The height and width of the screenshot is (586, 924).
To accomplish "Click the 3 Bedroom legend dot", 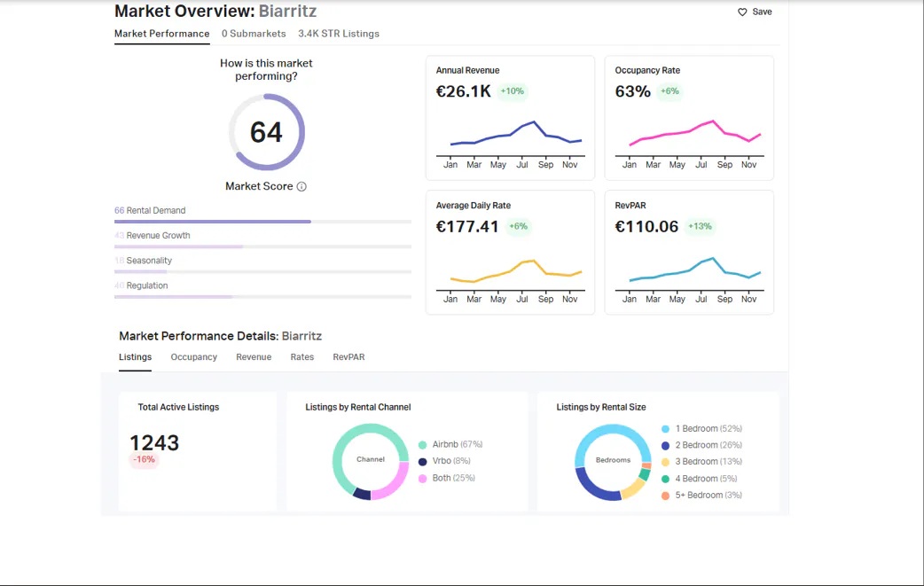I will pos(665,462).
